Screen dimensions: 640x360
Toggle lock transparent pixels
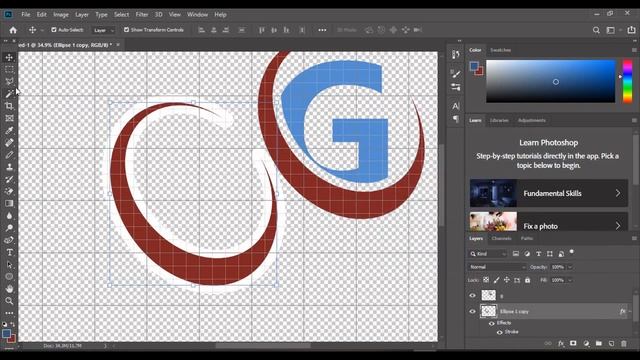pos(486,280)
